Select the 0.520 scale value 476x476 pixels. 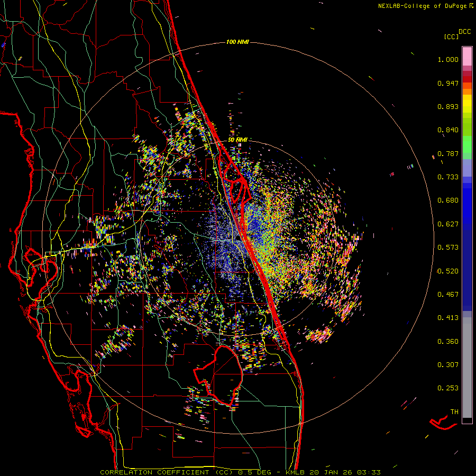pyautogui.click(x=448, y=271)
